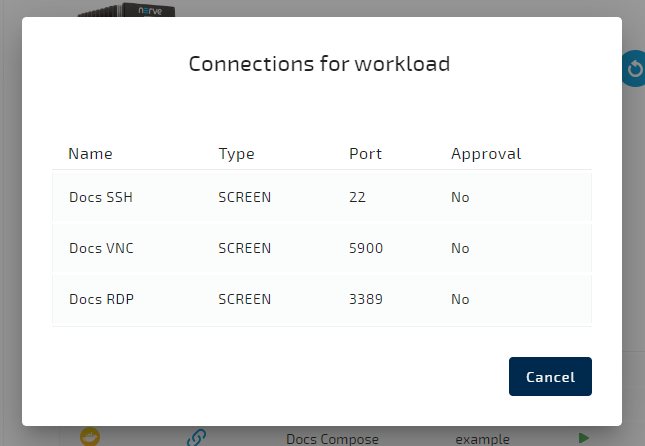The image size is (645, 446).
Task: Click the Connections for workload title
Action: 319,64
